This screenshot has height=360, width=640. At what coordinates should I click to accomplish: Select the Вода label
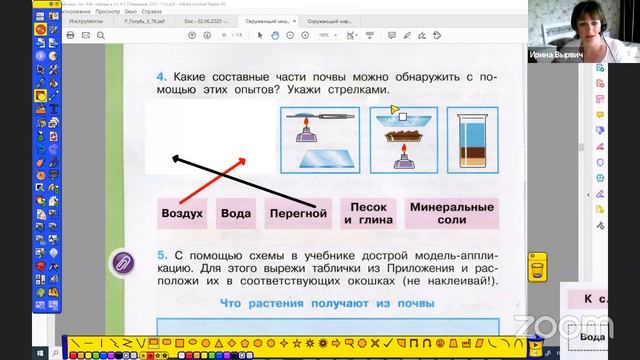[236, 213]
